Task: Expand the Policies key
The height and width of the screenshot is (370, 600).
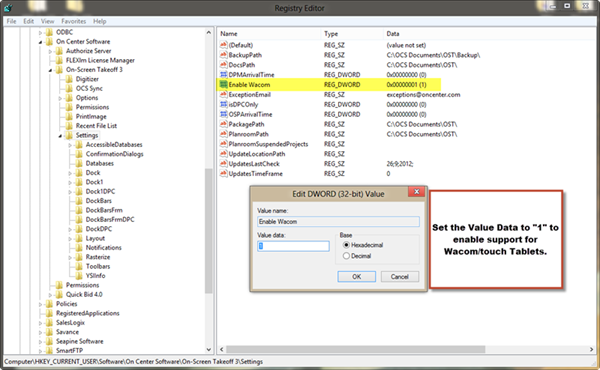Action: (x=41, y=304)
